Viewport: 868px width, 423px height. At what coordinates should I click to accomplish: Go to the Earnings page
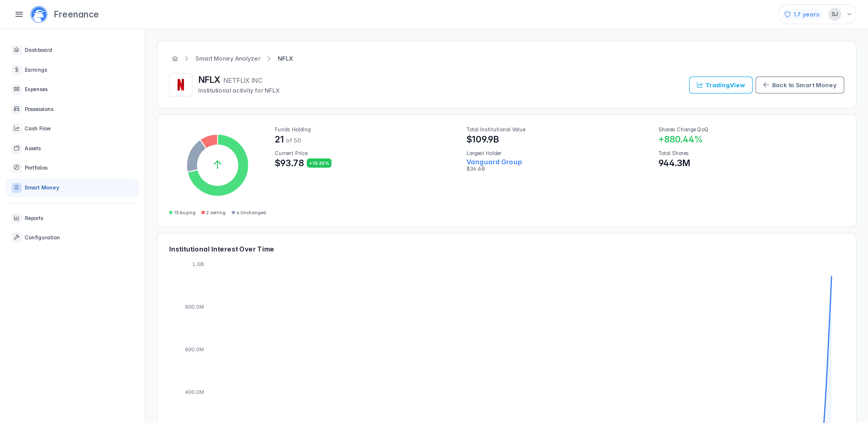72,70
